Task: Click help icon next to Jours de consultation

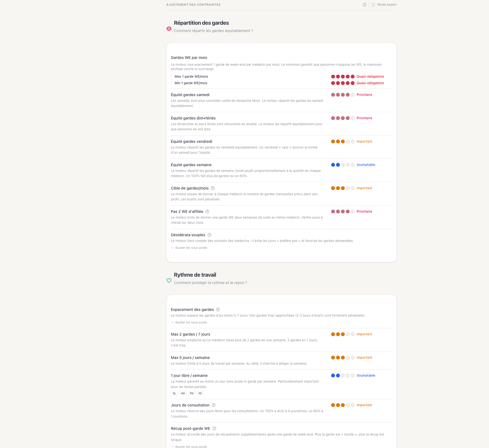Action: coord(214,405)
